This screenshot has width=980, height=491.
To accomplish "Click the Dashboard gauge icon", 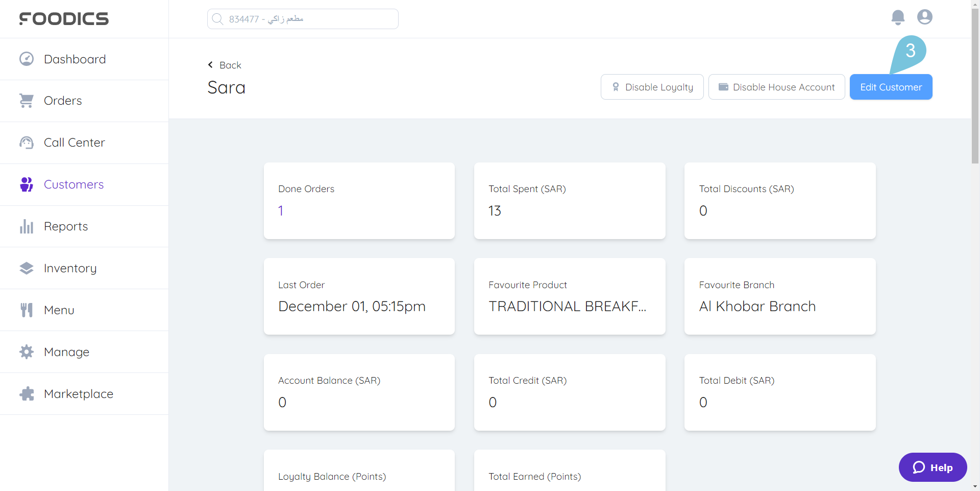I will coord(27,59).
